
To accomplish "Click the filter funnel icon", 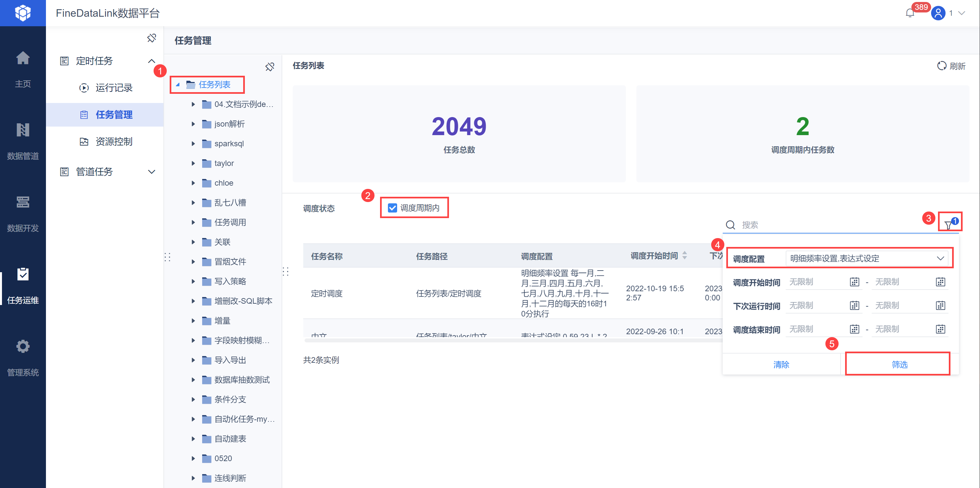I will pos(948,225).
